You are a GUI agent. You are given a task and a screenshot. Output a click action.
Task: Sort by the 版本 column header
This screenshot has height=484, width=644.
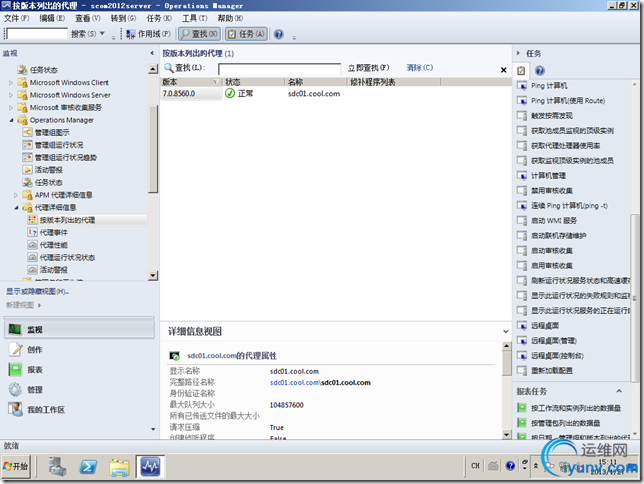tap(191, 82)
